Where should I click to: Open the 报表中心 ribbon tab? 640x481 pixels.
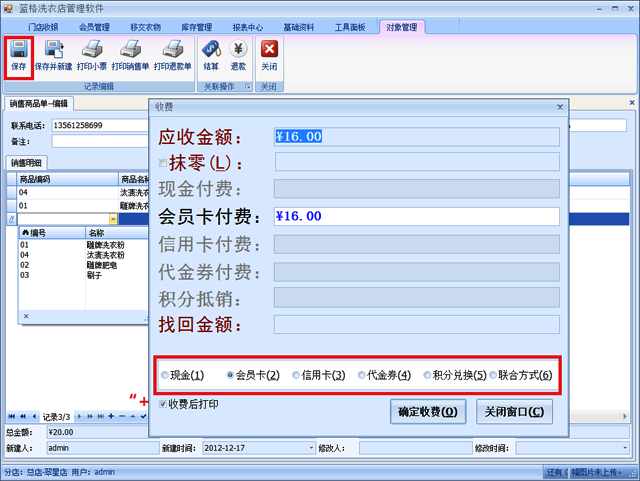coord(247,27)
